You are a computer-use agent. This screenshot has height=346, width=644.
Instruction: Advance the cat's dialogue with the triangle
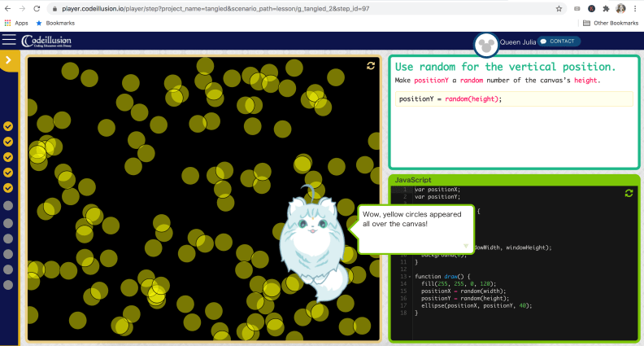(466, 246)
